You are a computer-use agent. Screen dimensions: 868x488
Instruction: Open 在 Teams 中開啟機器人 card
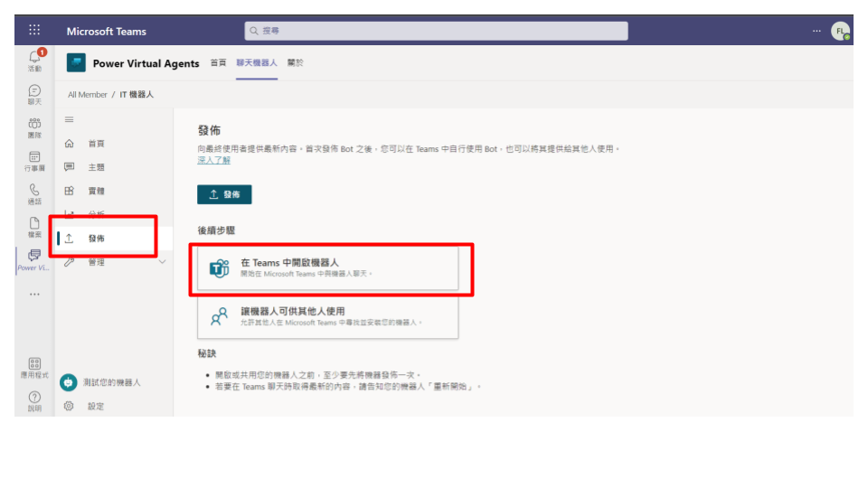pyautogui.click(x=327, y=267)
